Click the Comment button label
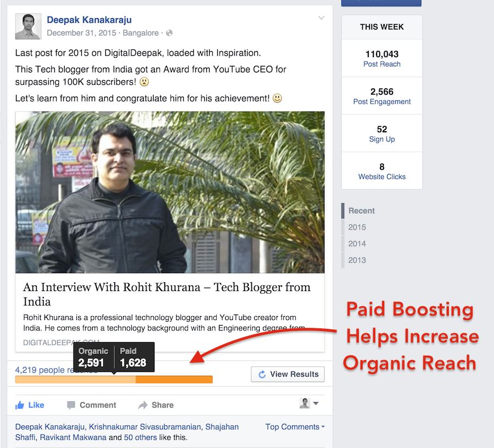This screenshot has height=448, width=494. [98, 405]
